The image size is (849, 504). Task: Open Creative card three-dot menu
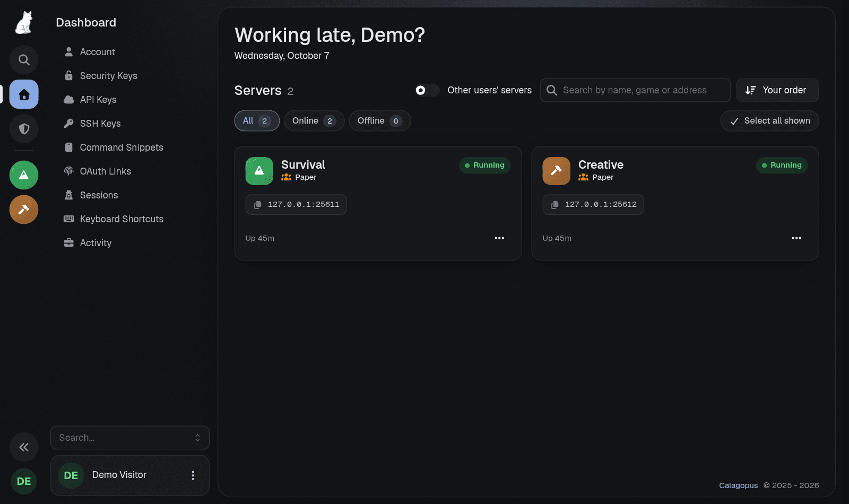click(x=796, y=238)
